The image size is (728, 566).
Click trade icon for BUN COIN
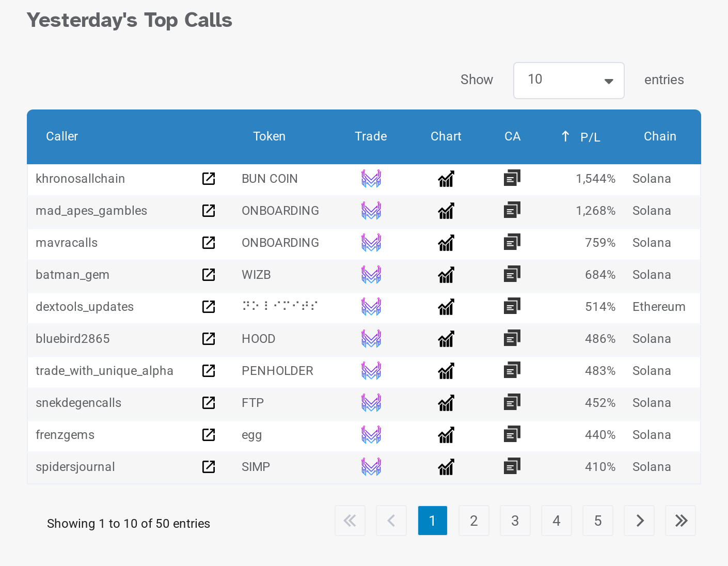[371, 179]
